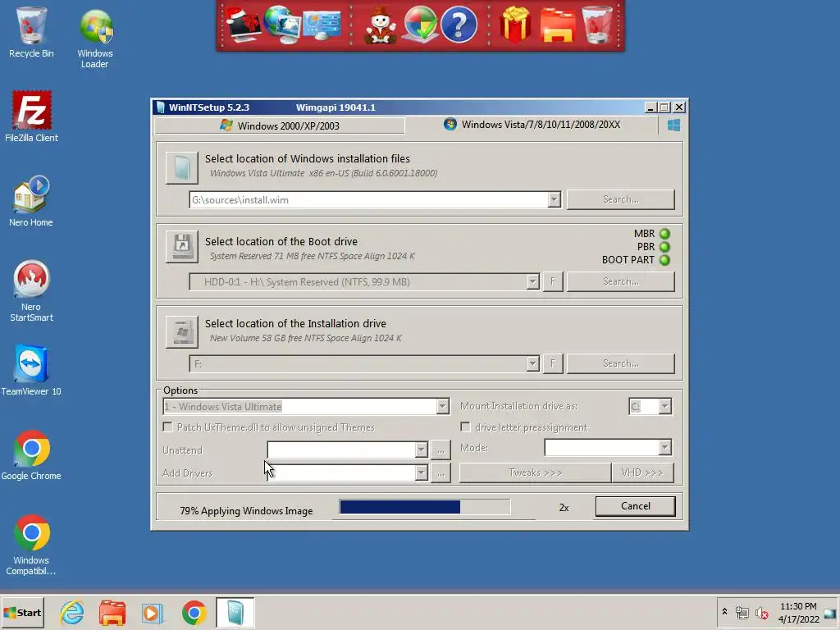Viewport: 840px width, 630px height.
Task: Open the Start menu
Action: (22, 612)
